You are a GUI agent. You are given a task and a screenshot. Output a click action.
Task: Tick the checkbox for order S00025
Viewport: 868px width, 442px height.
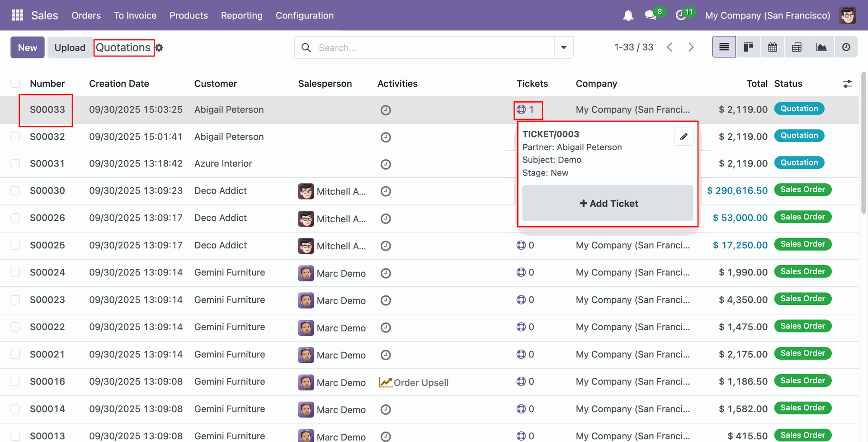coord(15,245)
